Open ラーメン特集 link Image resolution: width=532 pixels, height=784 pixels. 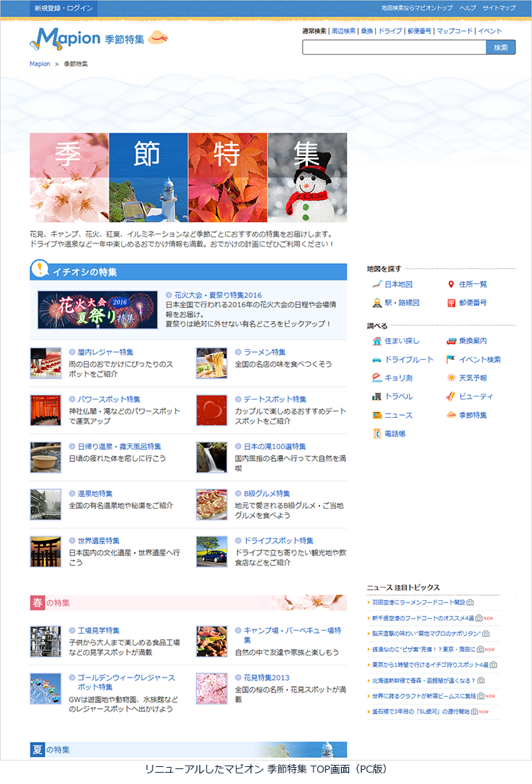pos(265,352)
